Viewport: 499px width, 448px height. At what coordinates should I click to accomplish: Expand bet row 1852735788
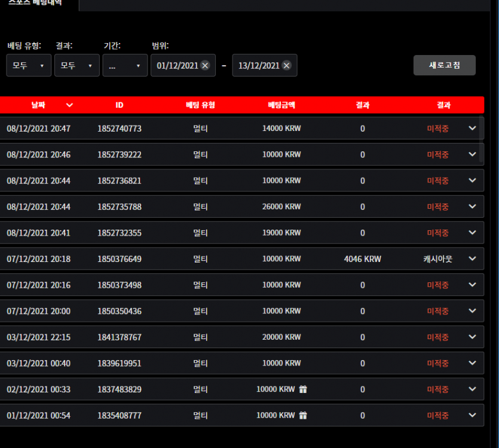click(472, 206)
